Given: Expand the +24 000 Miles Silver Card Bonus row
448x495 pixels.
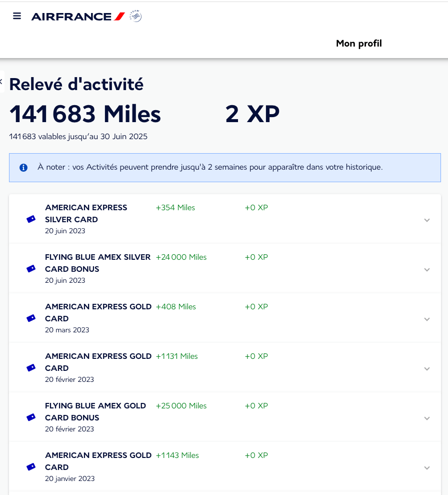Looking at the screenshot, I should tap(427, 270).
